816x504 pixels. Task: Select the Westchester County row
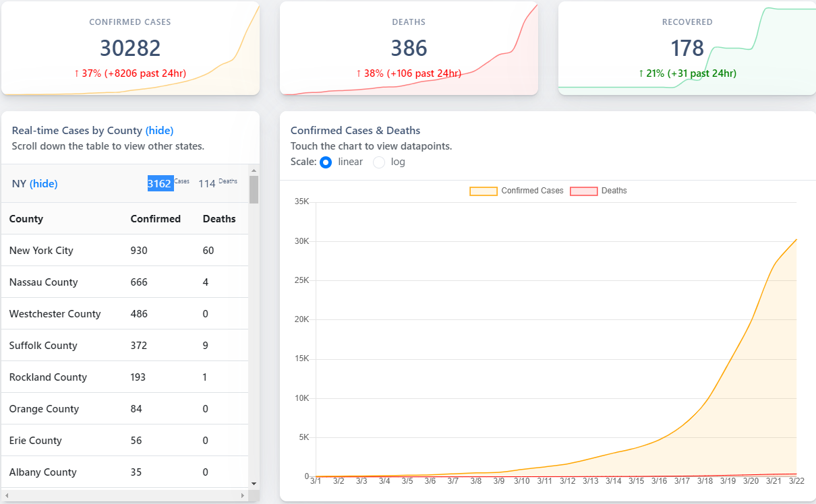[125, 314]
